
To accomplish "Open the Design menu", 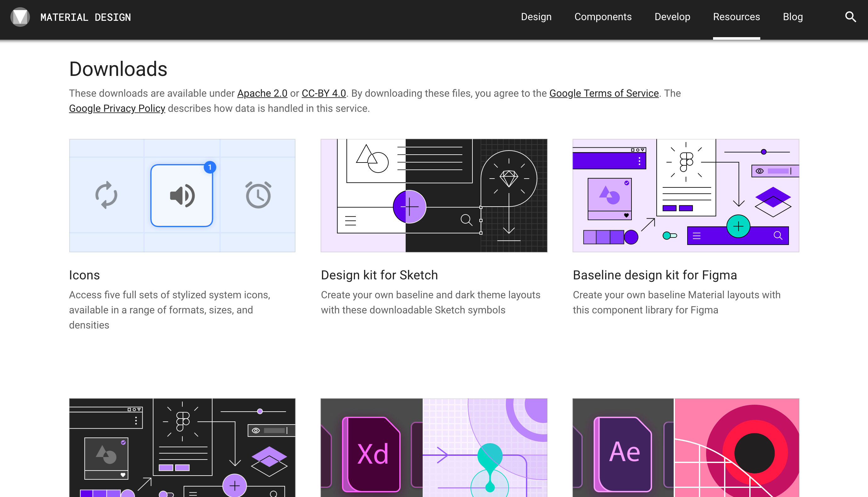I will 536,17.
